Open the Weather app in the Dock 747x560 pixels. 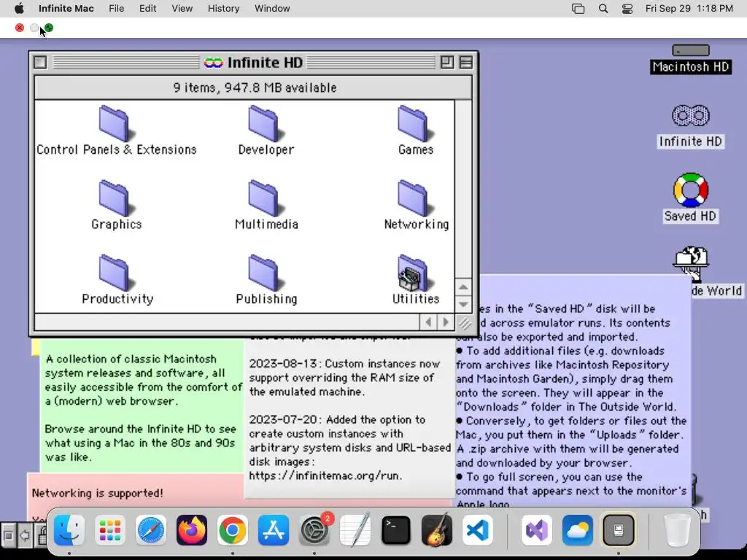578,530
